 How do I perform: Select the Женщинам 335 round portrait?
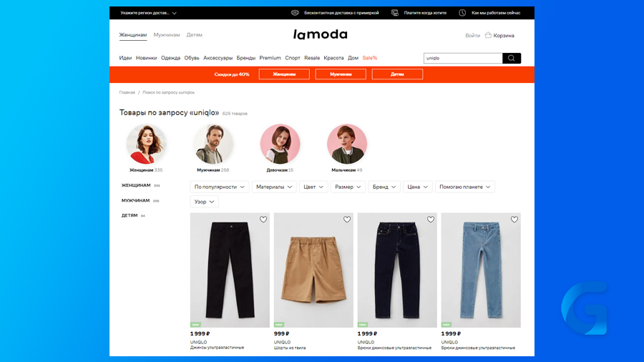146,144
